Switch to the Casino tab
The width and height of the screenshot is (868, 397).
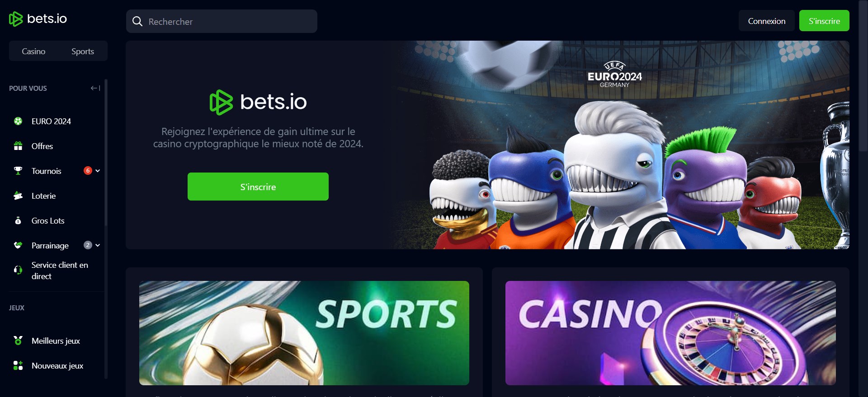[x=33, y=51]
